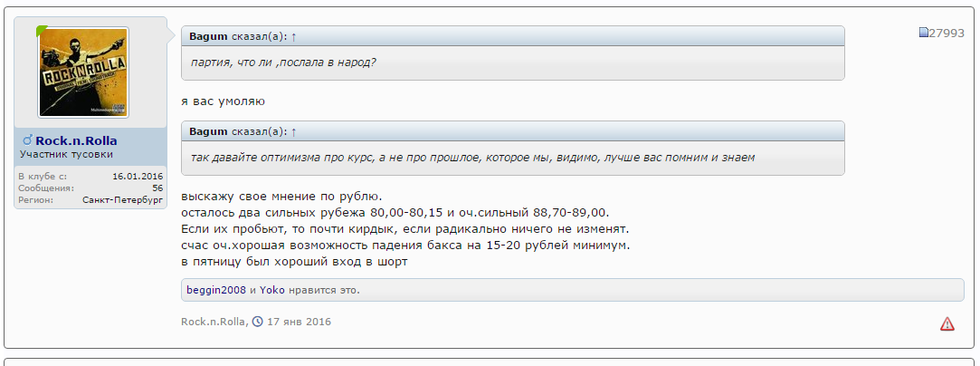Click the 'Участник тусовки' user title
Viewport: 980px width, 366px height.
[x=66, y=154]
